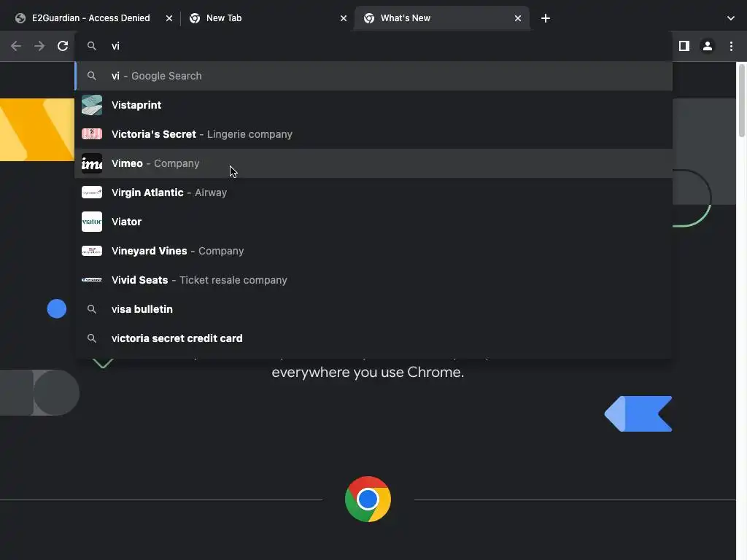This screenshot has width=747, height=560.
Task: Open a new tab with plus button
Action: (546, 18)
